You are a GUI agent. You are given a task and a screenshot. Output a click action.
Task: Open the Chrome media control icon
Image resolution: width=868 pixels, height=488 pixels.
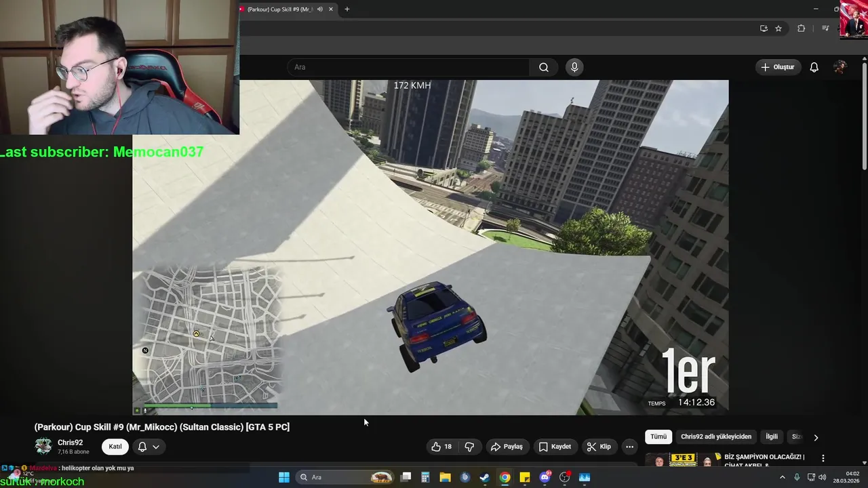825,28
